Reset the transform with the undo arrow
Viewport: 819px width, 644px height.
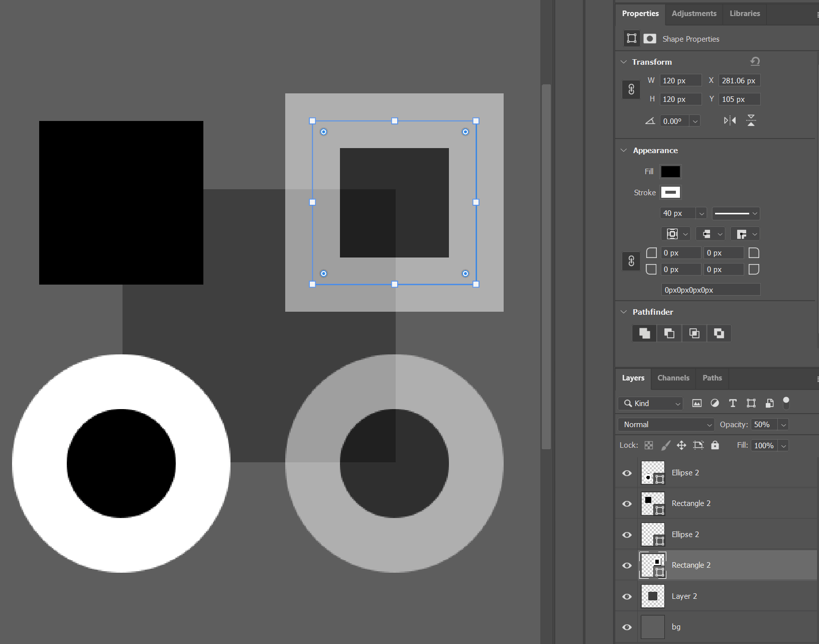(755, 61)
